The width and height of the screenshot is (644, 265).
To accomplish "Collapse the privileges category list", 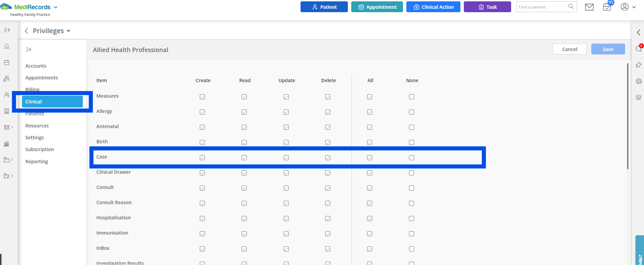I will [x=29, y=50].
